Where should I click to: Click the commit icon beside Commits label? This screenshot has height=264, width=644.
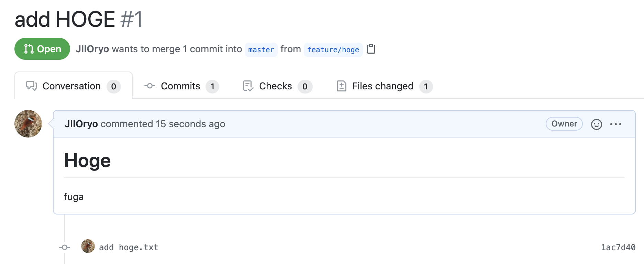click(x=150, y=86)
